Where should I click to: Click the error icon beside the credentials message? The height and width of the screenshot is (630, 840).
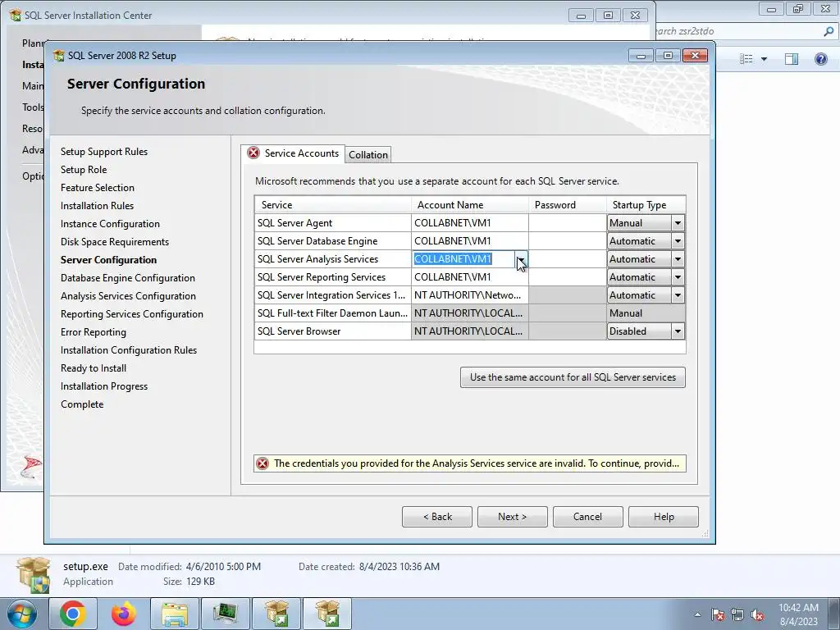click(262, 463)
